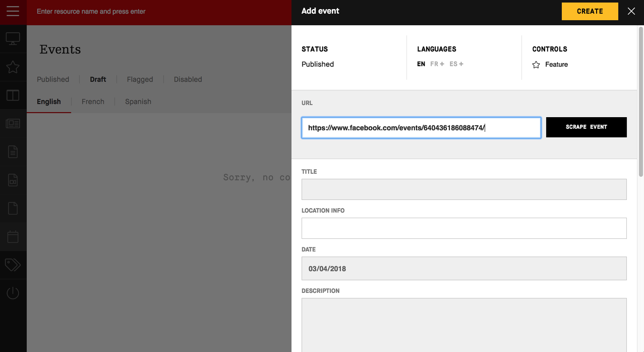Click the URL input field

point(421,128)
